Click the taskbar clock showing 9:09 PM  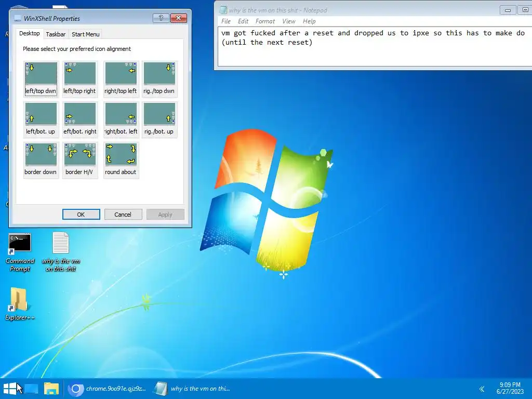(510, 388)
